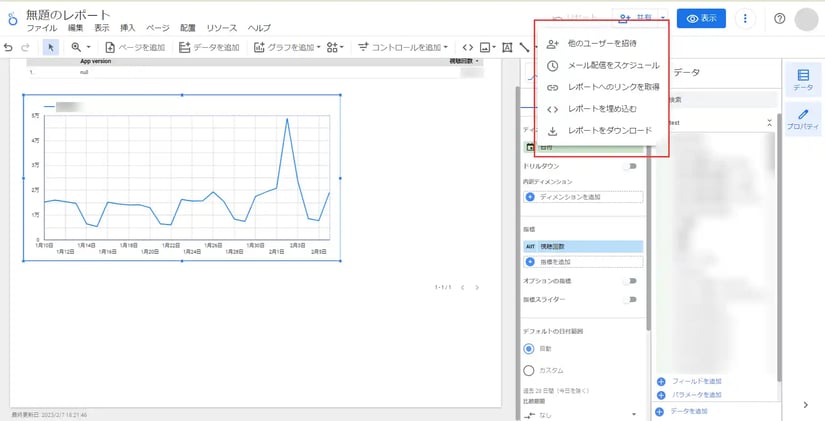Image resolution: width=825 pixels, height=421 pixels.
Task: Go to next table page arrow
Action: 477,288
